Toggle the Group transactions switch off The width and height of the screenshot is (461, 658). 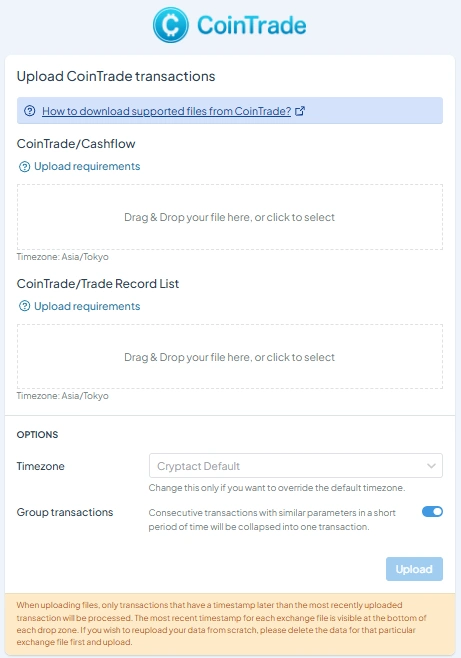[432, 512]
